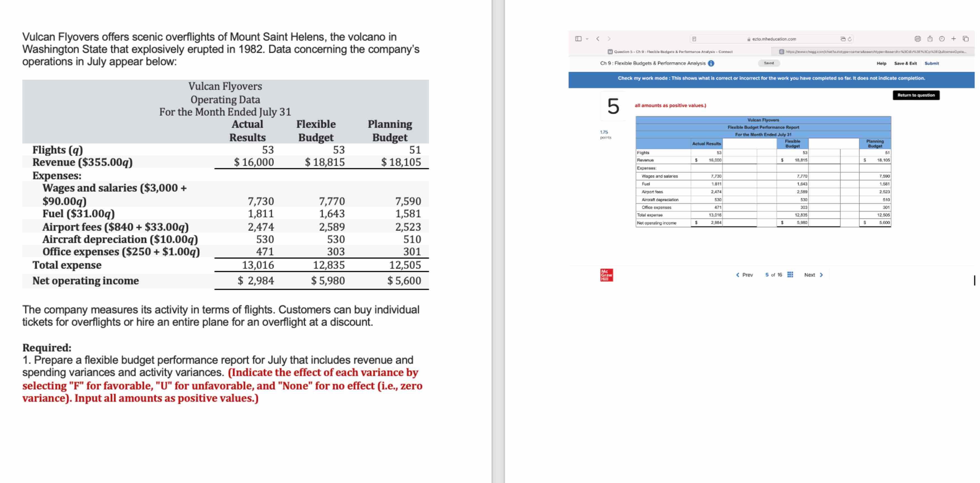
Task: Open a new tab with plus icon
Action: [x=953, y=39]
